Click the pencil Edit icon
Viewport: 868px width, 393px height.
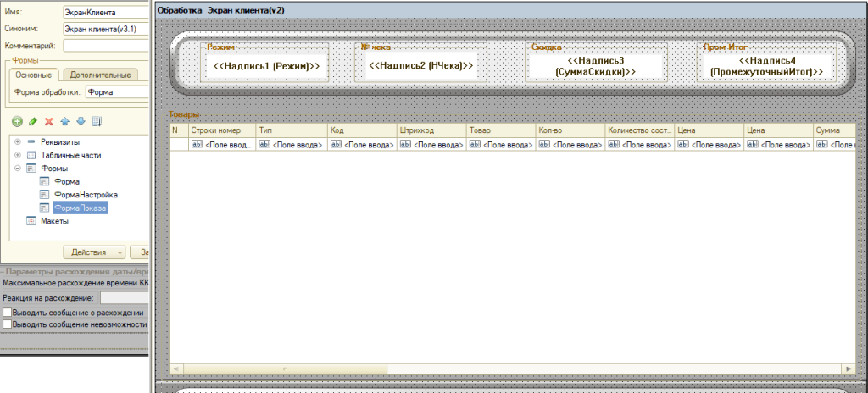pyautogui.click(x=33, y=122)
